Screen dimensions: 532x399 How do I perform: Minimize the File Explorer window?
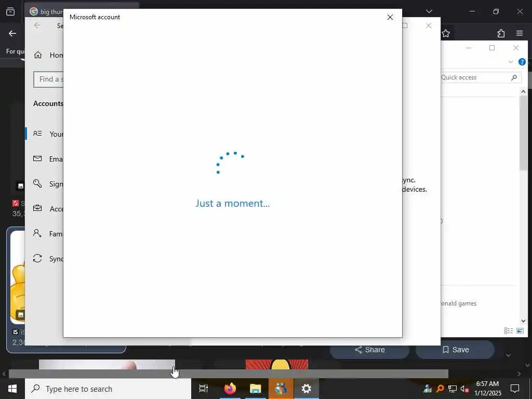(469, 48)
